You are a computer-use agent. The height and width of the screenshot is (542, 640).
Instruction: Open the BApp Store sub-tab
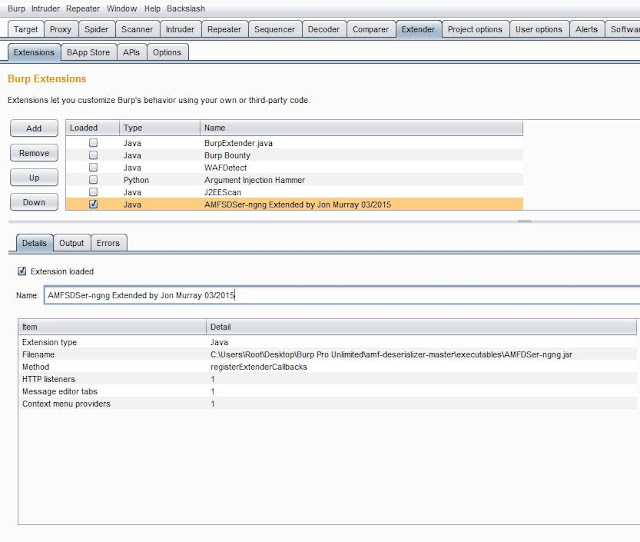point(88,52)
